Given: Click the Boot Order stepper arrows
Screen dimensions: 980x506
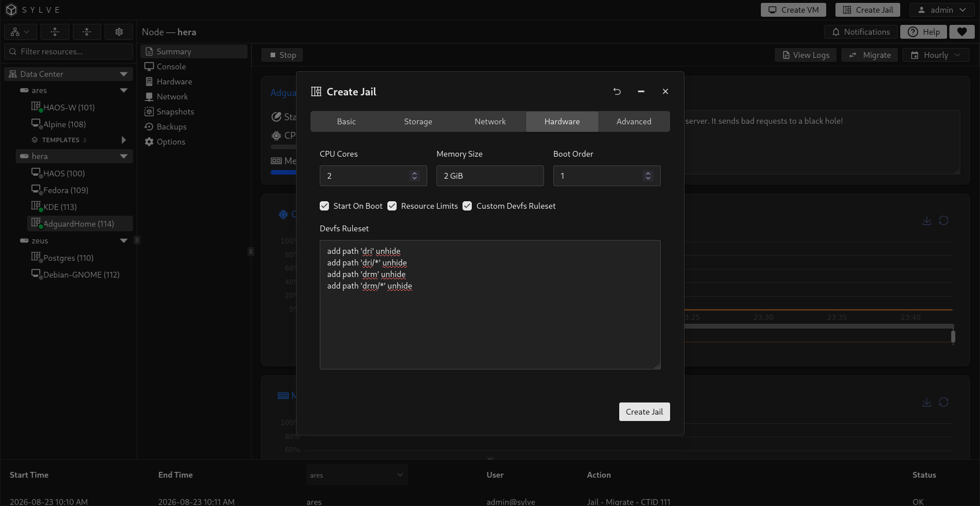Looking at the screenshot, I should pos(648,176).
